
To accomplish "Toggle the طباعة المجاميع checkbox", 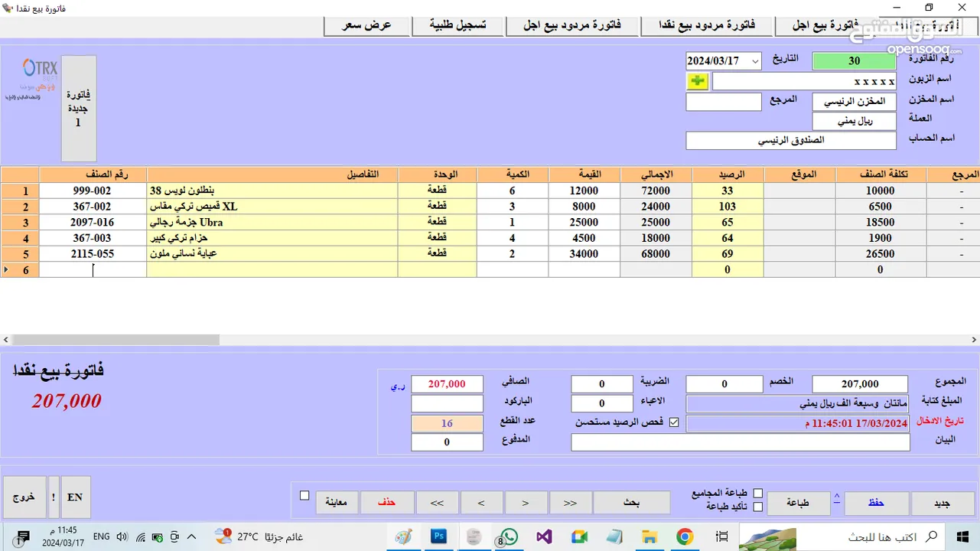I will (758, 493).
